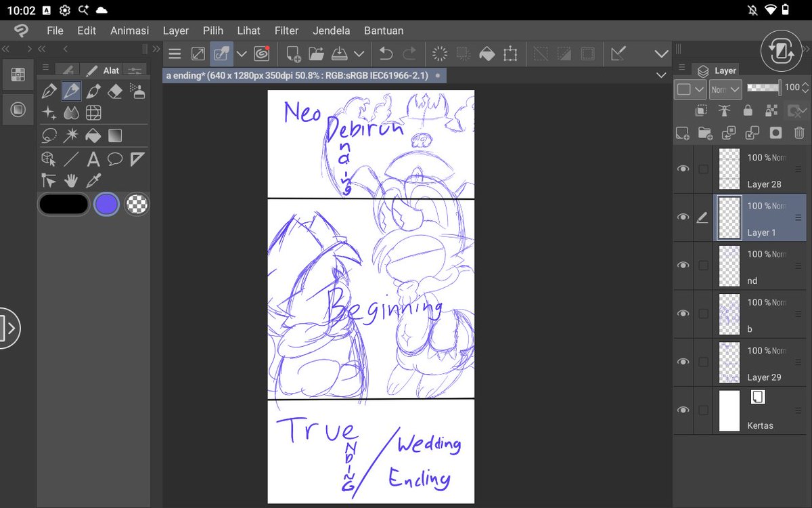The height and width of the screenshot is (508, 812).
Task: Select the Liquify mesh tool
Action: tap(93, 113)
